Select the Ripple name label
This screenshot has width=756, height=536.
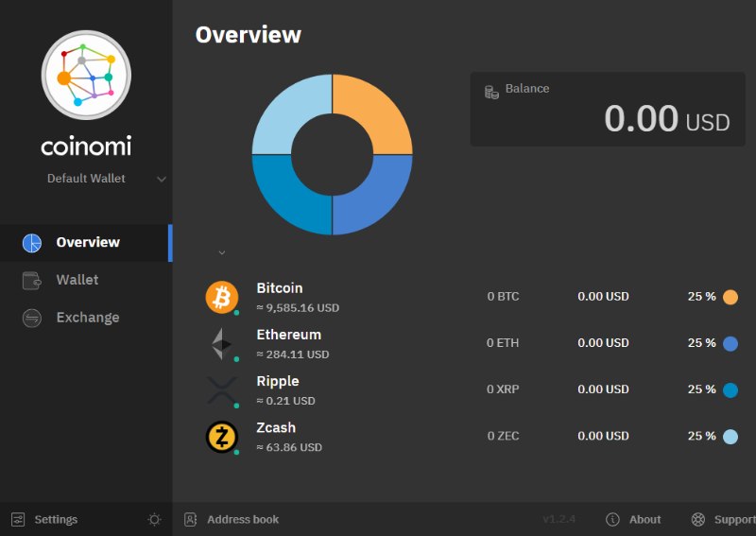click(x=278, y=381)
